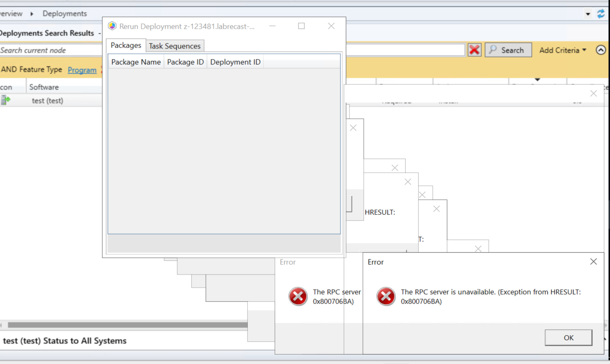
Task: Click the horizontal scrollbar of results list
Action: pyautogui.click(x=127, y=325)
